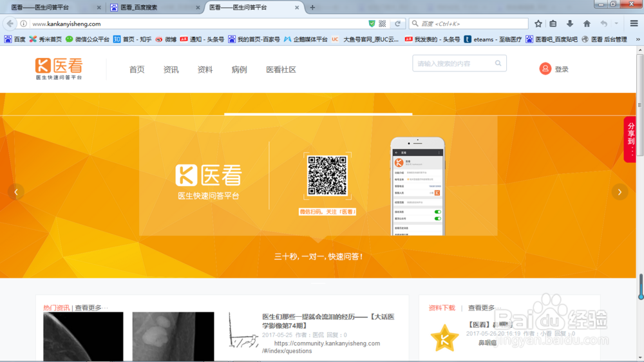Go back with the browser back arrow
The height and width of the screenshot is (362, 644).
[10, 23]
